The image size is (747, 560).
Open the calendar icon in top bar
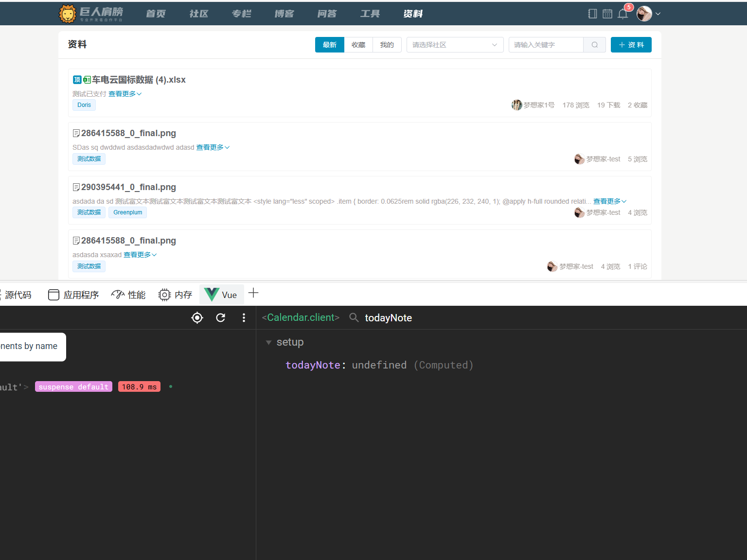607,14
